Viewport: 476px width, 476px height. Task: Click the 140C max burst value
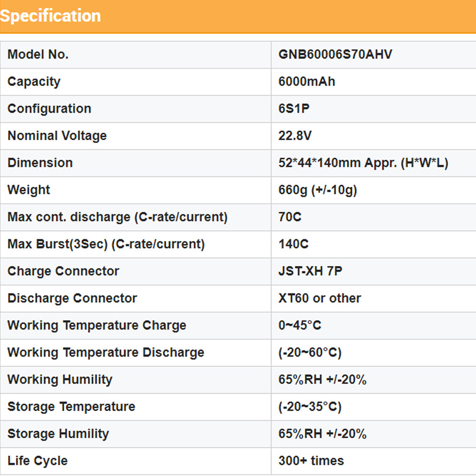pyautogui.click(x=293, y=244)
